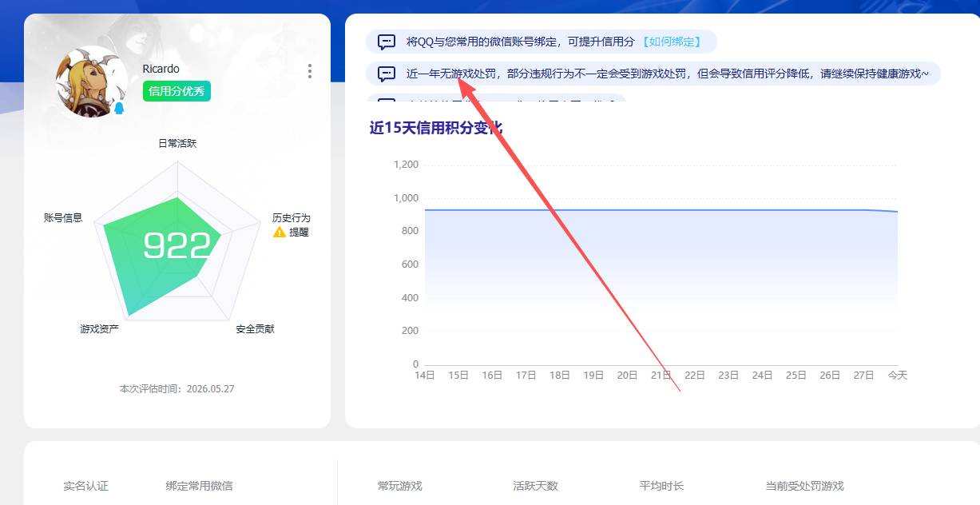The image size is (980, 505).
Task: Select the 安全贡献 radar label
Action: pos(255,328)
